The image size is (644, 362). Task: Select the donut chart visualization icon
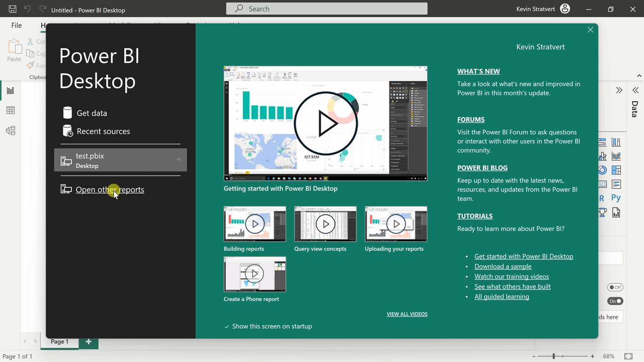click(x=602, y=170)
